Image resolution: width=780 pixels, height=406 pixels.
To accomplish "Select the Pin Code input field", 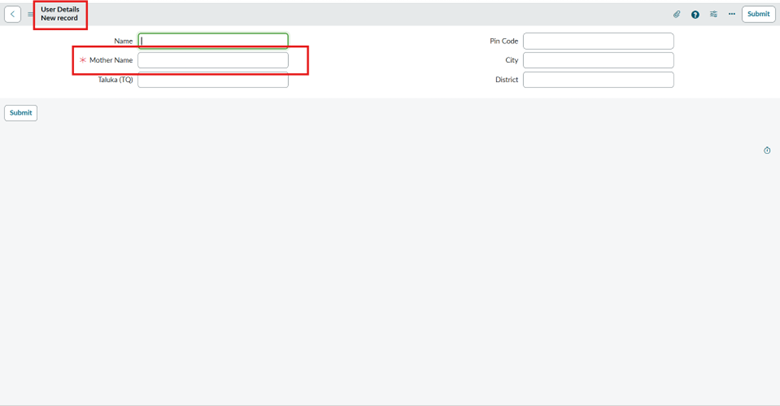I will click(x=598, y=41).
